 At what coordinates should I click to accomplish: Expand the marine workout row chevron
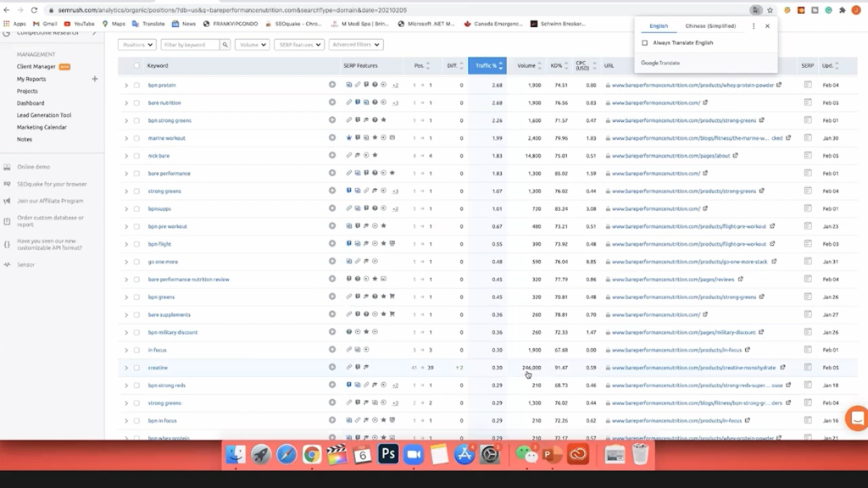[126, 138]
